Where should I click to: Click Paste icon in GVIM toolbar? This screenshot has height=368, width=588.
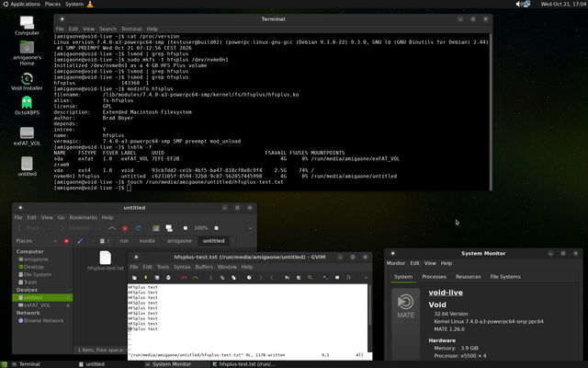(233, 278)
